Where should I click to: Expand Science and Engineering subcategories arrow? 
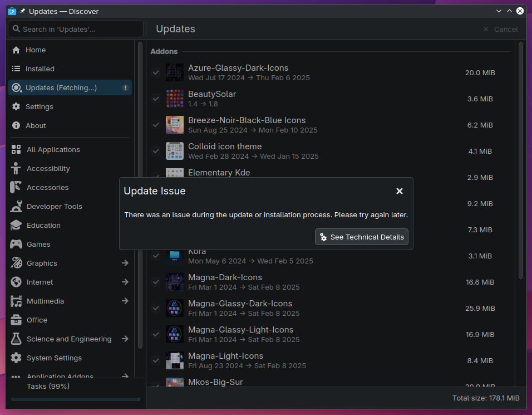click(x=125, y=339)
